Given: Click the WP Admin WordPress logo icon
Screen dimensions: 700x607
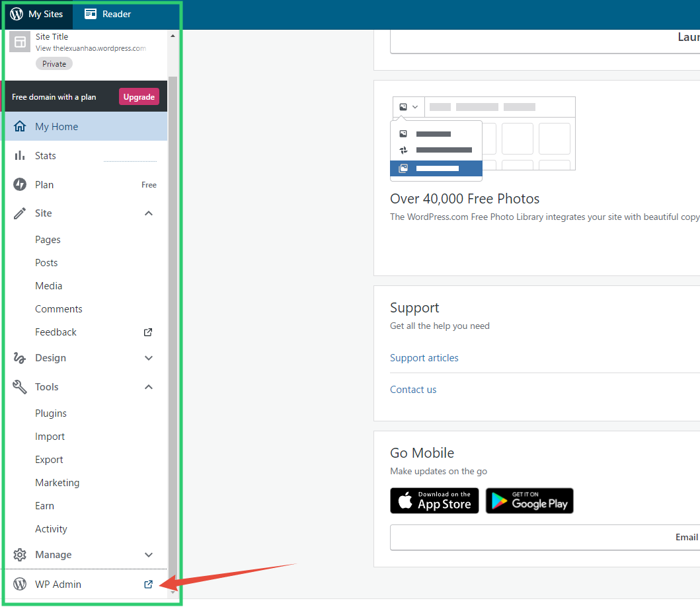Looking at the screenshot, I should tap(20, 584).
